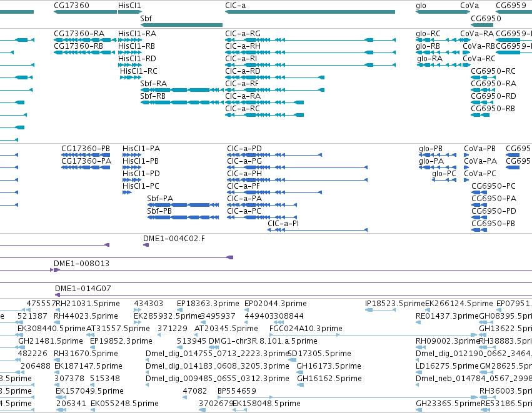Click the ClC-a-RC transcript label

click(243, 109)
